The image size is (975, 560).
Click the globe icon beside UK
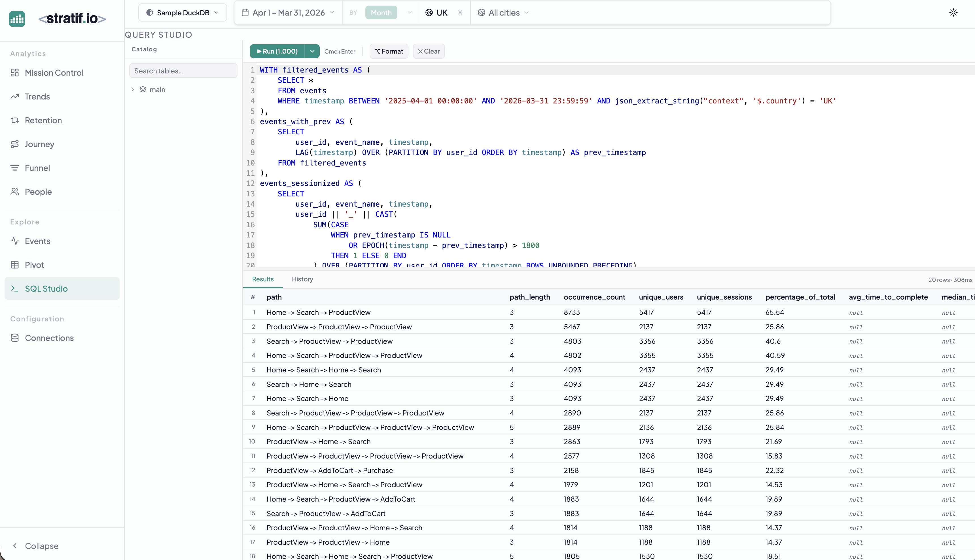pyautogui.click(x=429, y=13)
